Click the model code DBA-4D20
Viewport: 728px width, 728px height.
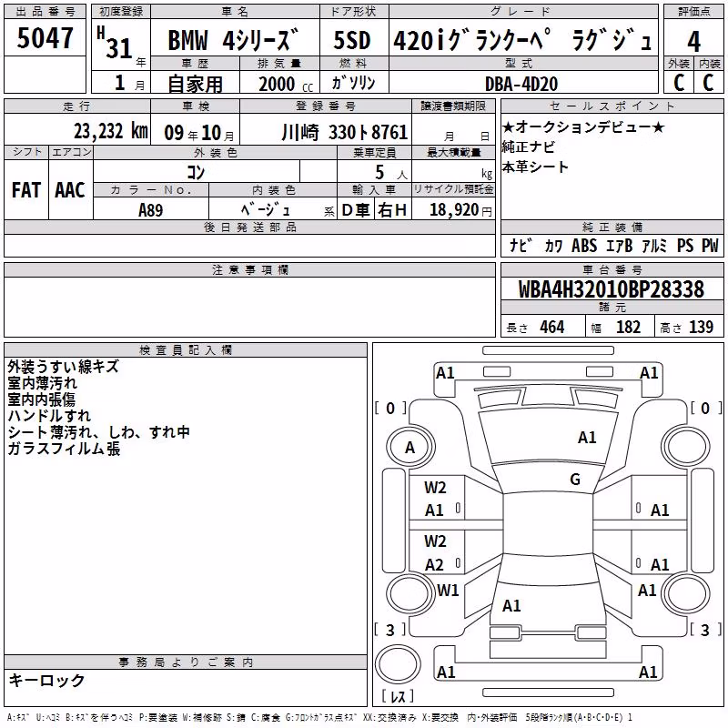(x=521, y=84)
